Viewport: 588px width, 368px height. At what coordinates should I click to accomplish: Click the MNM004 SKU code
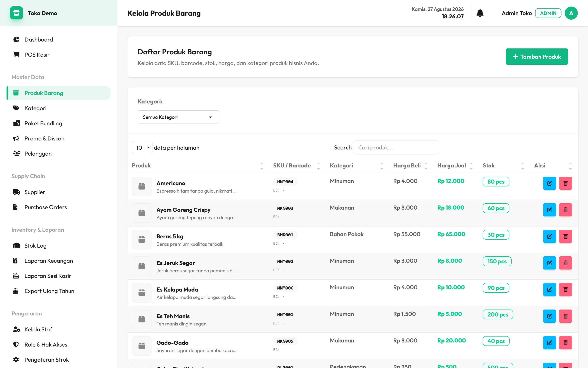tap(285, 182)
